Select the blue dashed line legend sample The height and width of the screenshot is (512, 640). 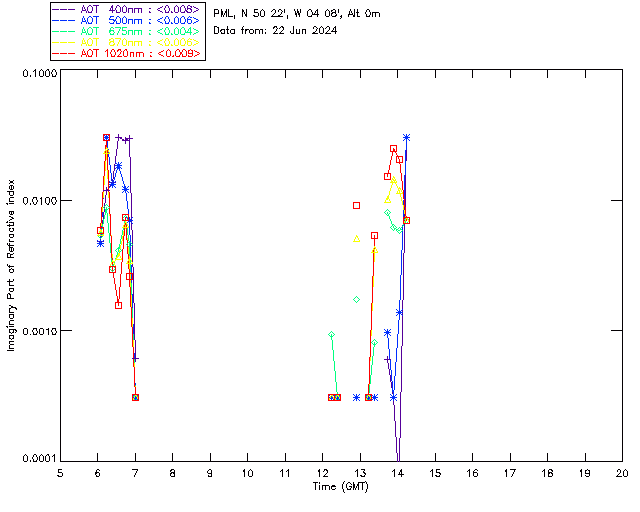point(64,20)
